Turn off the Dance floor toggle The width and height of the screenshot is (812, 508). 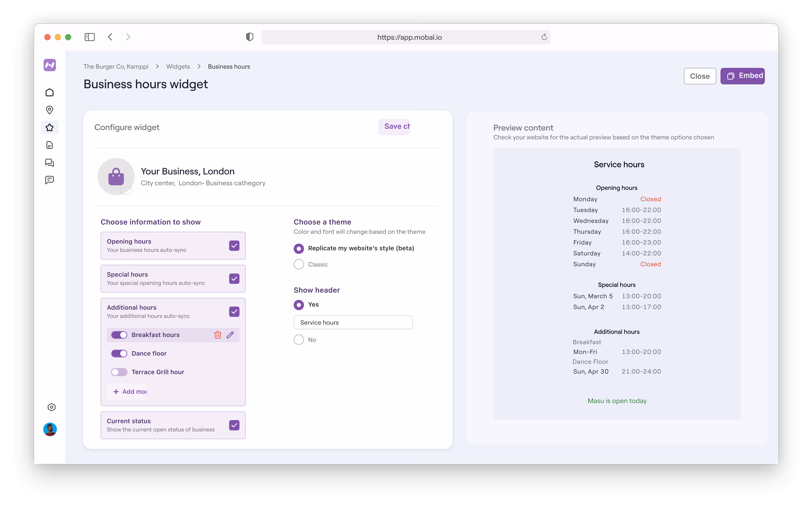click(119, 354)
